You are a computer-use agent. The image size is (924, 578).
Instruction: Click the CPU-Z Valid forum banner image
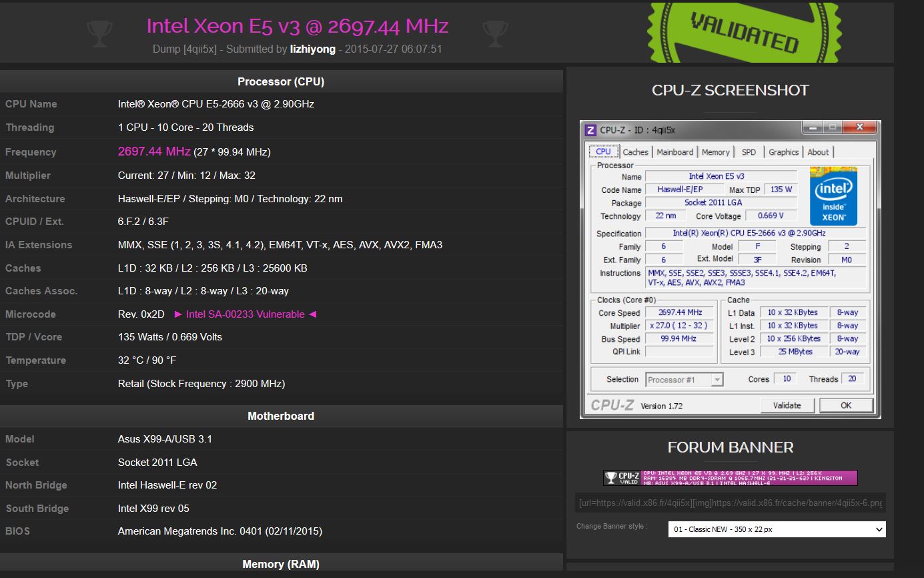click(731, 478)
